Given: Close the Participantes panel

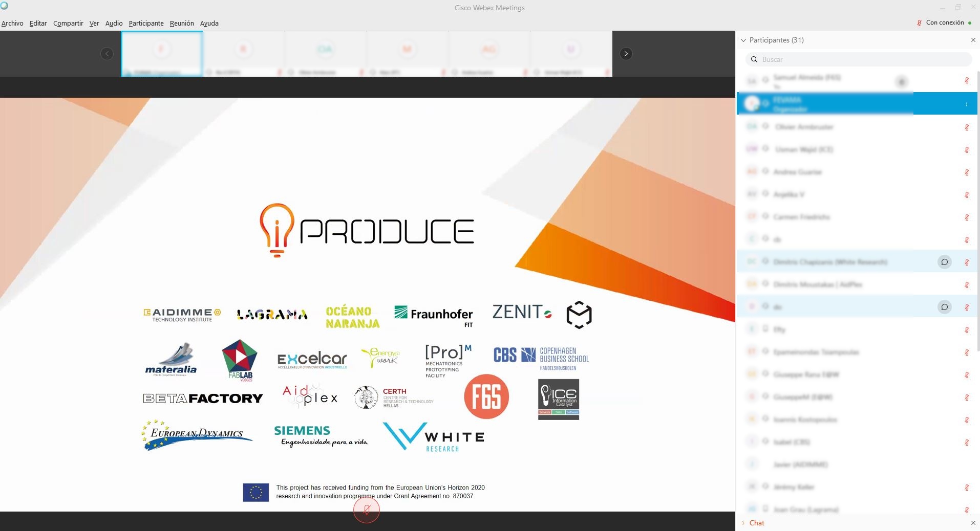Looking at the screenshot, I should (x=973, y=40).
